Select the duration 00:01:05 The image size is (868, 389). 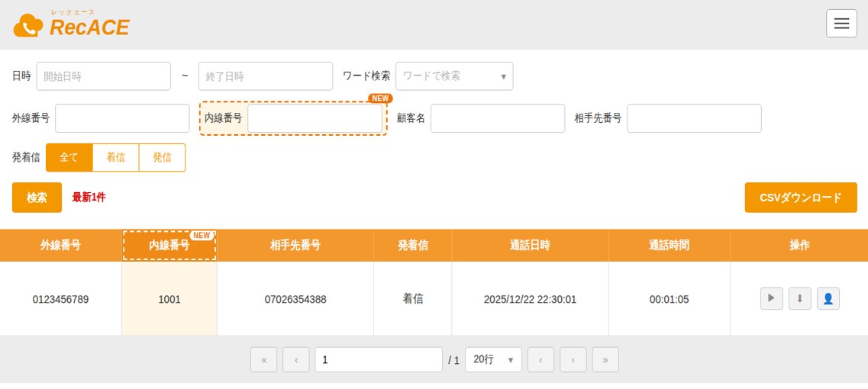click(670, 299)
